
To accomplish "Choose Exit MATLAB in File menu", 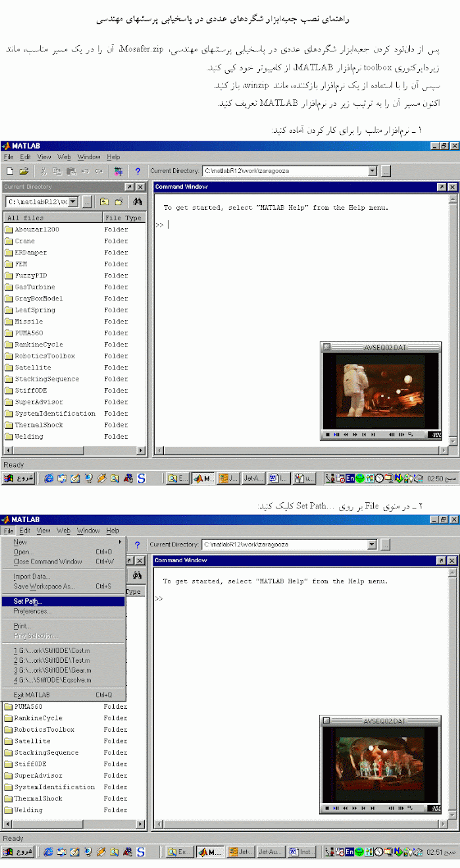I will [x=63, y=694].
